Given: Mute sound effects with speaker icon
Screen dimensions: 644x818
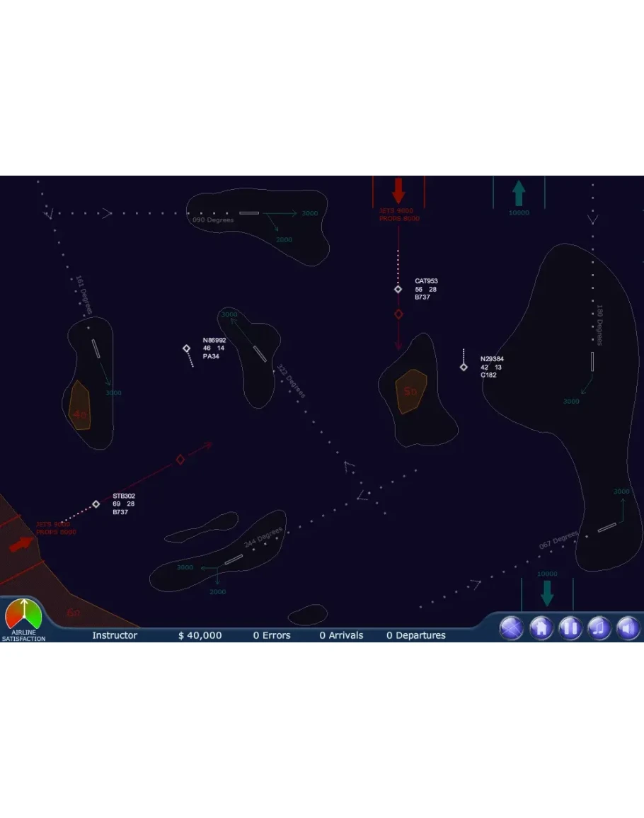Looking at the screenshot, I should (x=628, y=627).
